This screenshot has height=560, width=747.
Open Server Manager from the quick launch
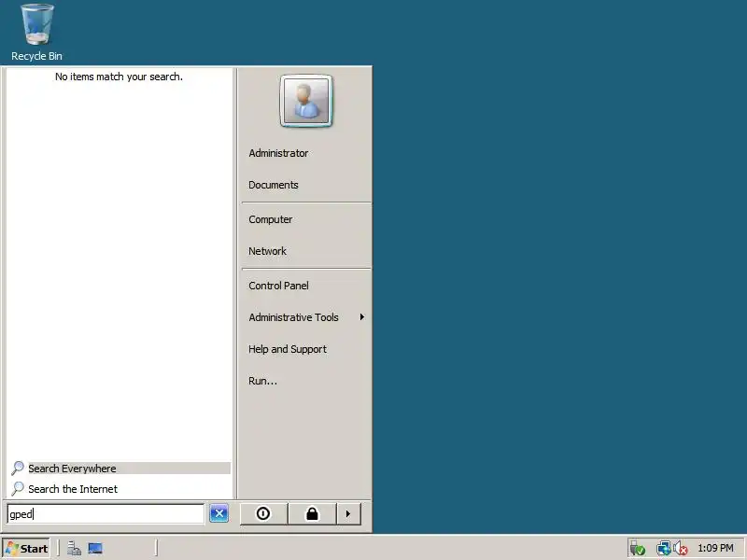pyautogui.click(x=74, y=549)
